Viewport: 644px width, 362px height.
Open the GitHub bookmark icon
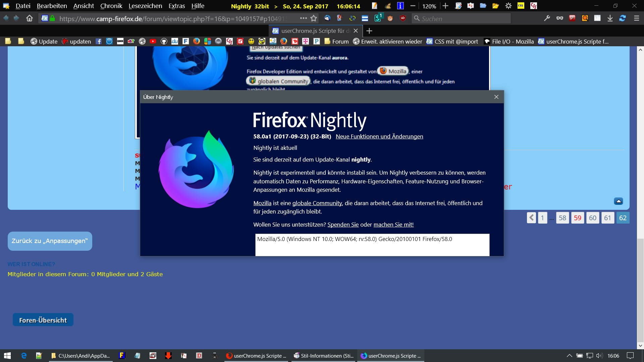pyautogui.click(x=164, y=41)
